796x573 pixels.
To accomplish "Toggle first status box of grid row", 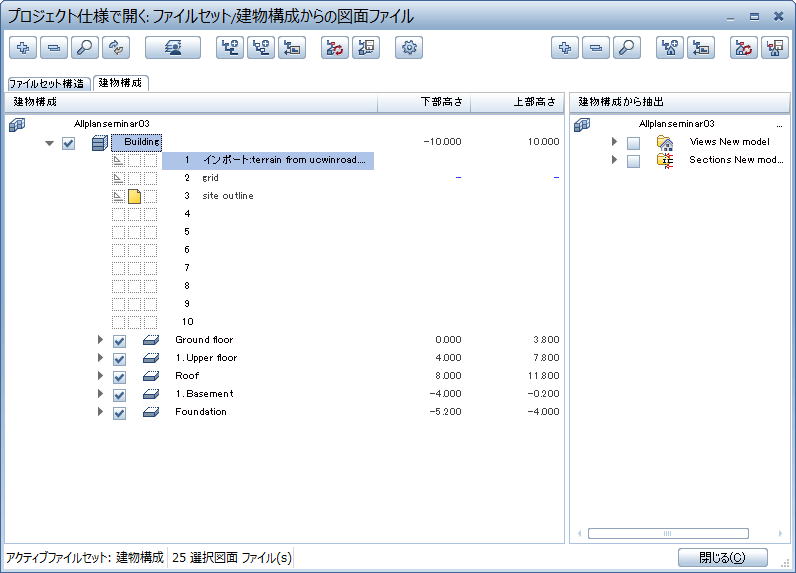I will [118, 178].
